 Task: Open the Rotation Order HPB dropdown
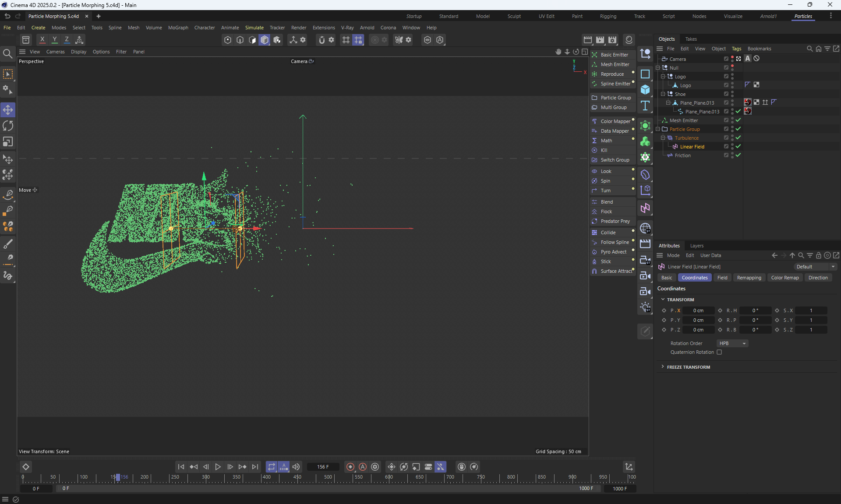[732, 343]
